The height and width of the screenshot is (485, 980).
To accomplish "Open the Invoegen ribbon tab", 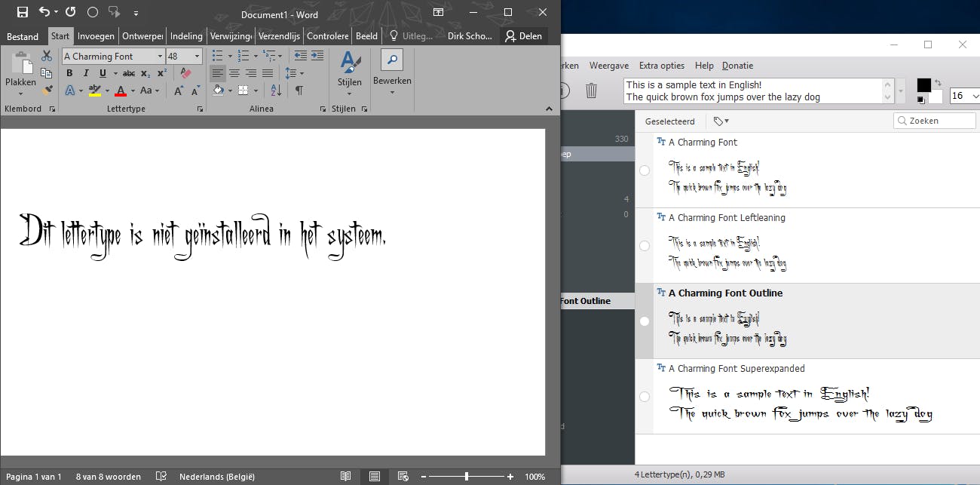I will (x=96, y=35).
